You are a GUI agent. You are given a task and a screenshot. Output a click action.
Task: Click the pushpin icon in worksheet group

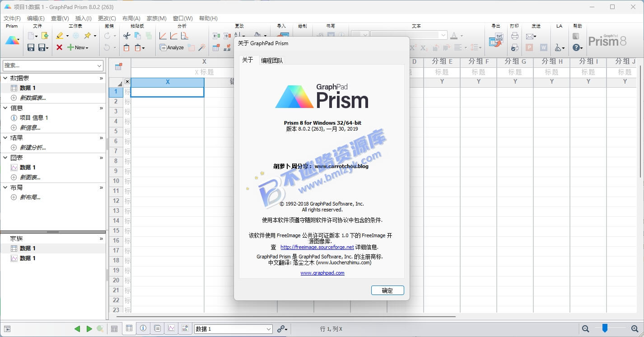click(88, 36)
